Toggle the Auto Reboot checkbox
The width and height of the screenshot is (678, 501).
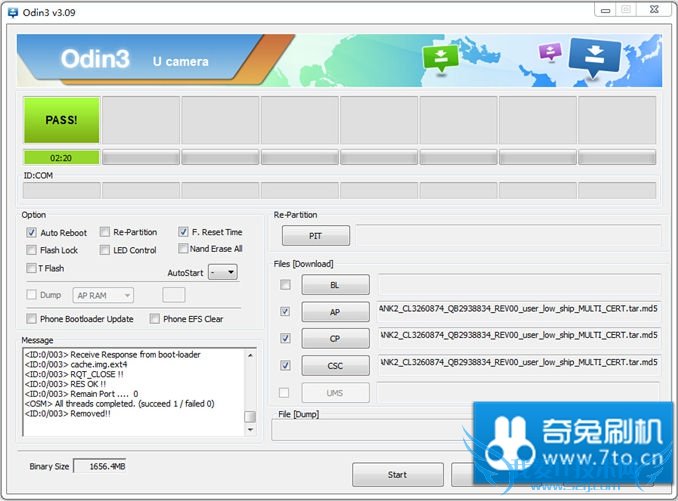click(31, 233)
